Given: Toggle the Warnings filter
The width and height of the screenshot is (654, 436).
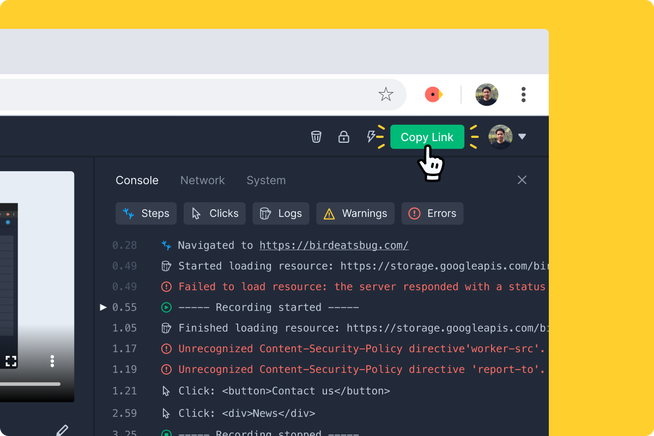Looking at the screenshot, I should [x=355, y=213].
